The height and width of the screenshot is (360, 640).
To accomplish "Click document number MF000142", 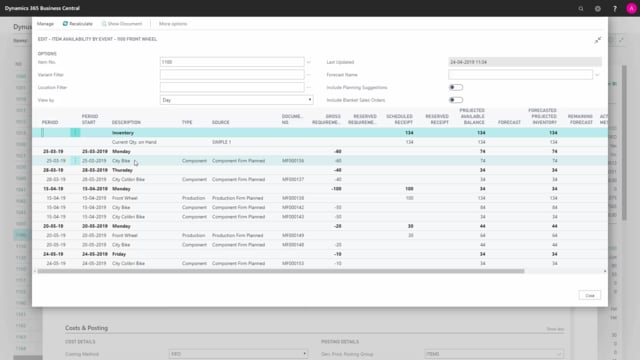I will [x=293, y=207].
